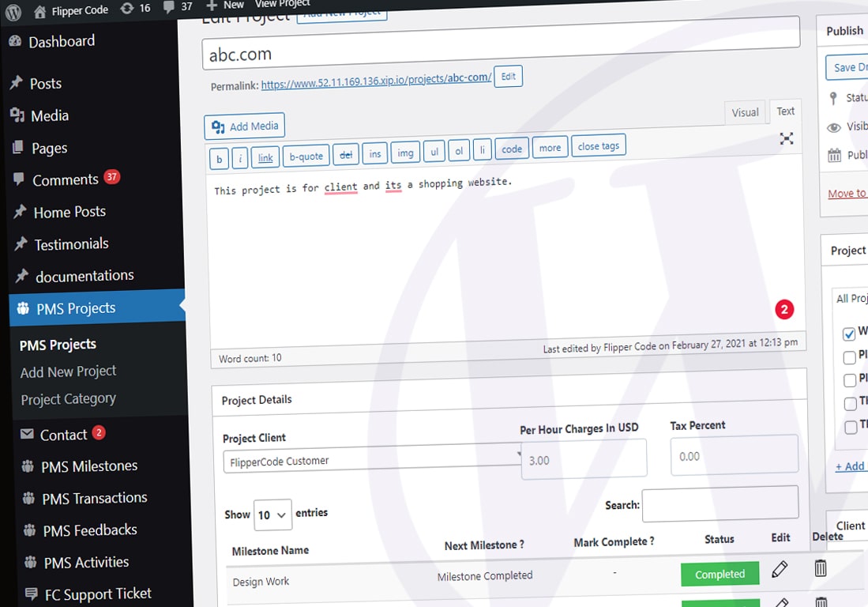This screenshot has height=607, width=868.
Task: Click the ins quicktag button
Action: 375,153
